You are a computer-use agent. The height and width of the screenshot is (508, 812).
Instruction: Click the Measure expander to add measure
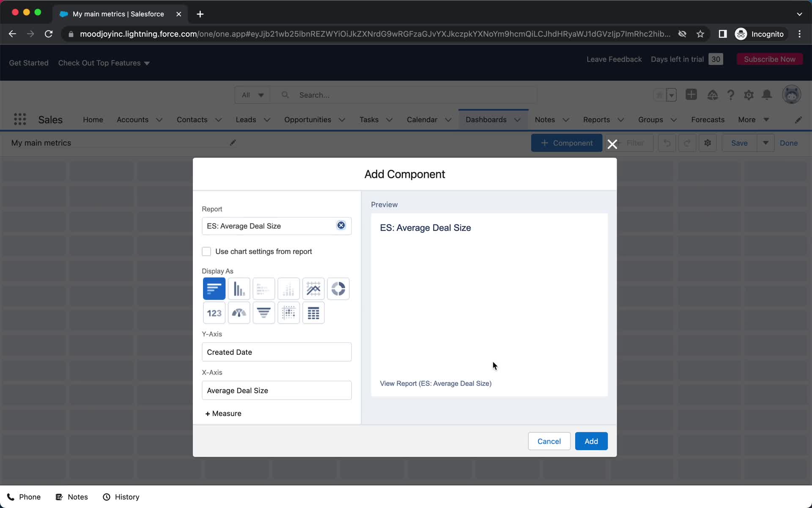point(224,414)
